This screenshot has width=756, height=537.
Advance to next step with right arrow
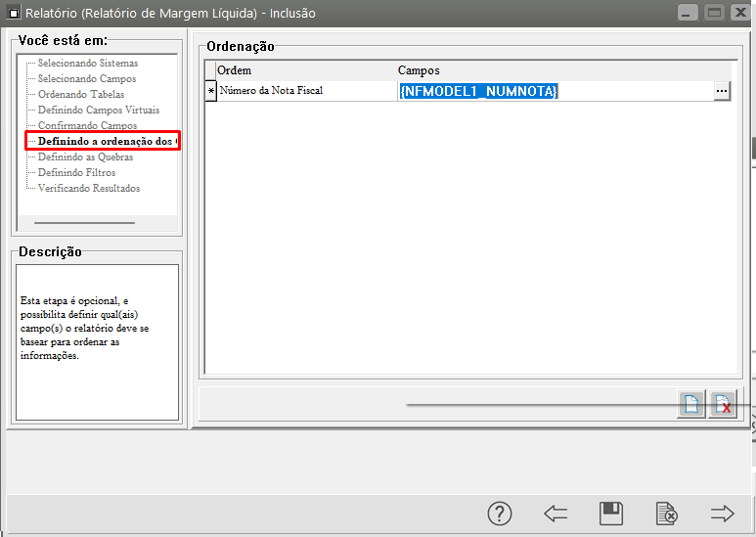[723, 514]
